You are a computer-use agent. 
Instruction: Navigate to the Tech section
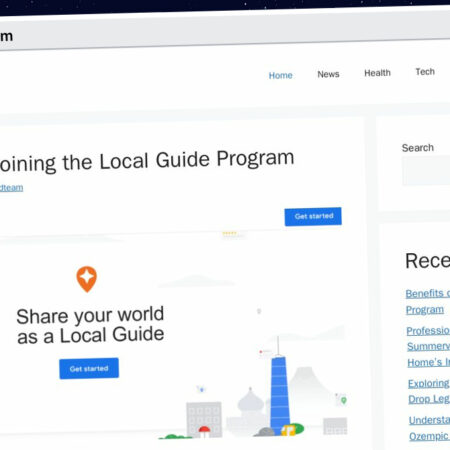point(425,72)
